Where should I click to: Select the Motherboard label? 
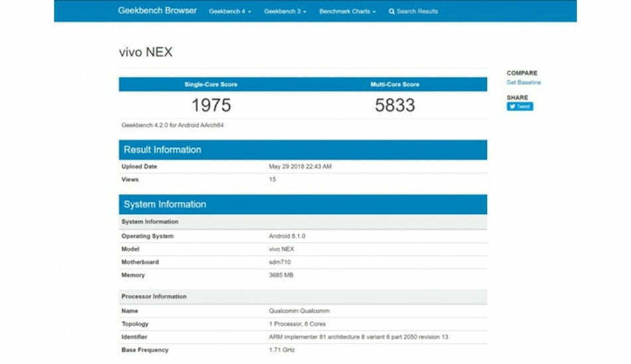140,262
